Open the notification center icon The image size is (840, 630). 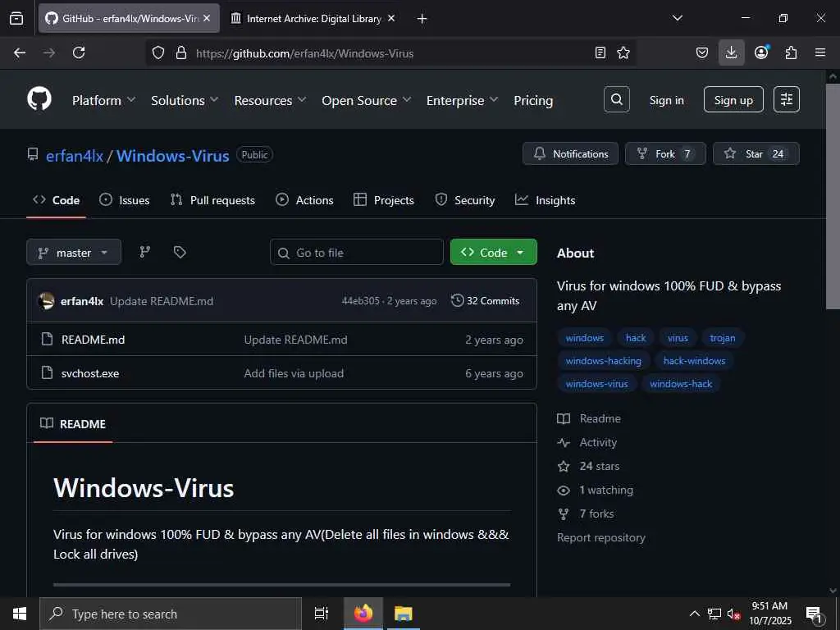[815, 614]
